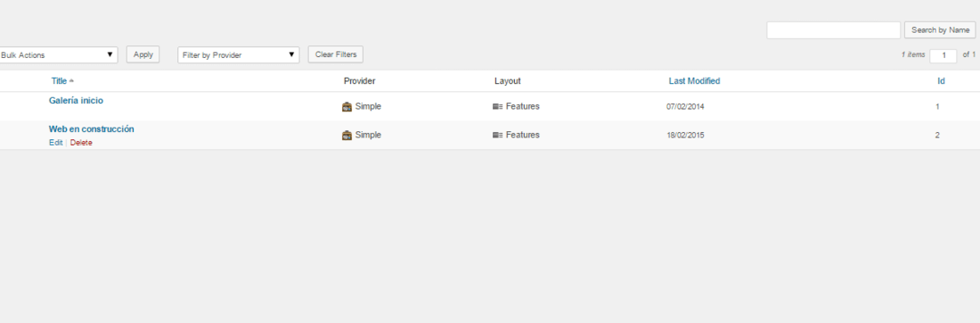Focus the search text field
This screenshot has height=323, width=980.
[833, 30]
